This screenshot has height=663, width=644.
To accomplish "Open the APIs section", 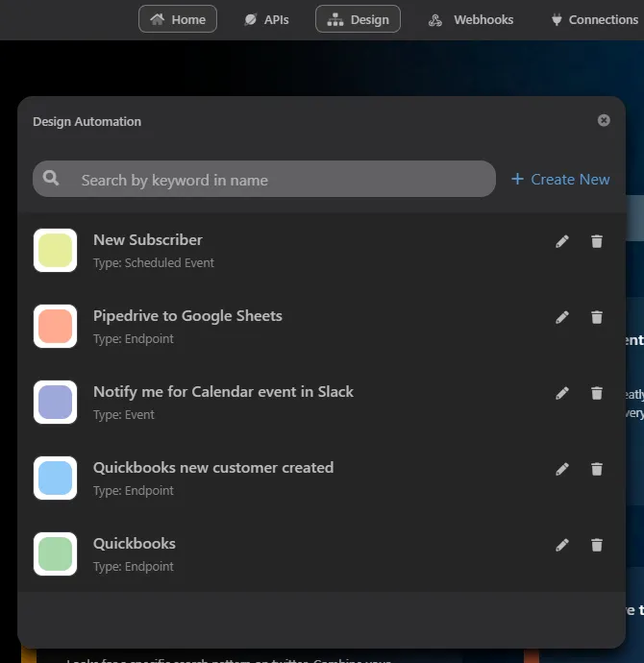I will click(266, 19).
